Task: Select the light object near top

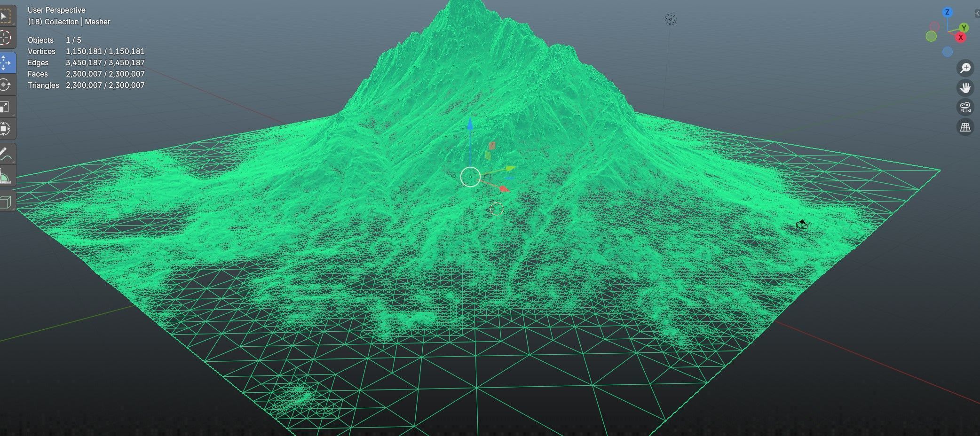Action: (x=671, y=19)
